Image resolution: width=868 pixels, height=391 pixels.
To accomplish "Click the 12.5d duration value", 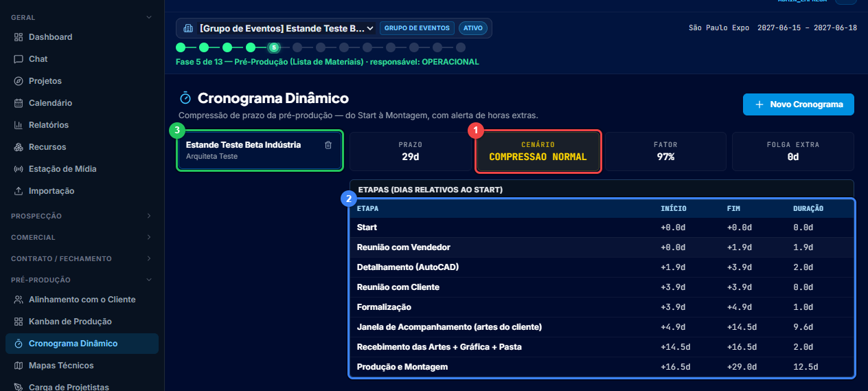I will tap(806, 367).
